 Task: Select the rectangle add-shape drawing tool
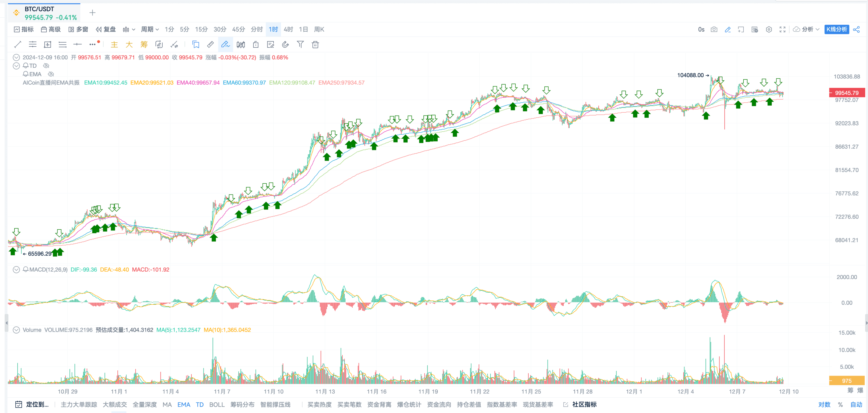click(47, 45)
